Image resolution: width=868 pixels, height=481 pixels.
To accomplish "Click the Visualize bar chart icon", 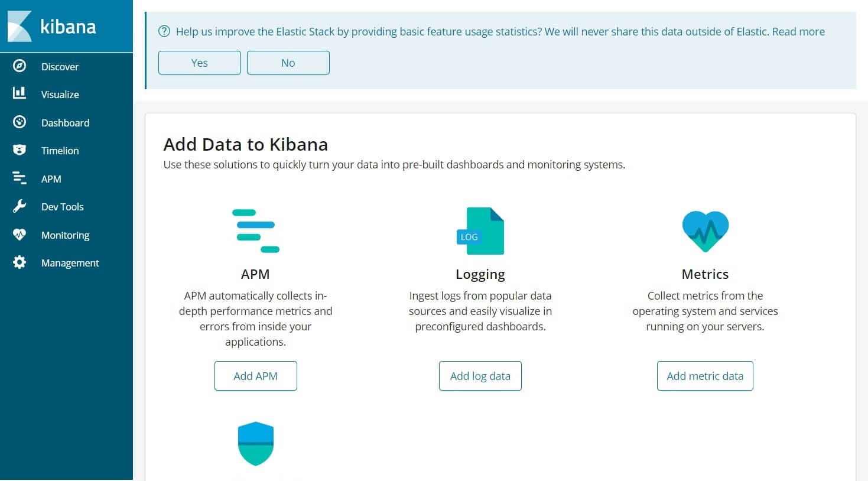I will (19, 93).
